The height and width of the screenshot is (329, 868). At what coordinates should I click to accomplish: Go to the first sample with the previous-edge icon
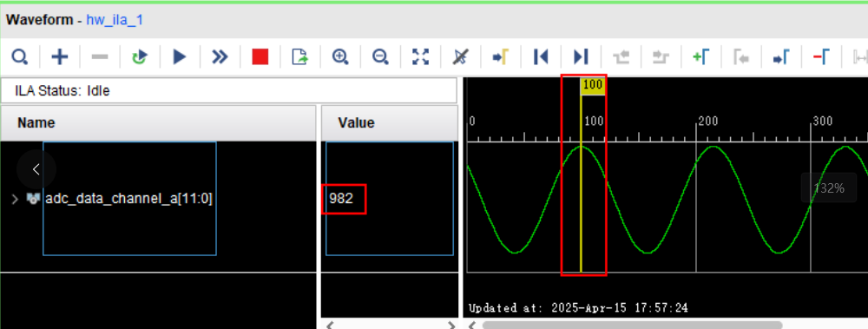tap(540, 56)
